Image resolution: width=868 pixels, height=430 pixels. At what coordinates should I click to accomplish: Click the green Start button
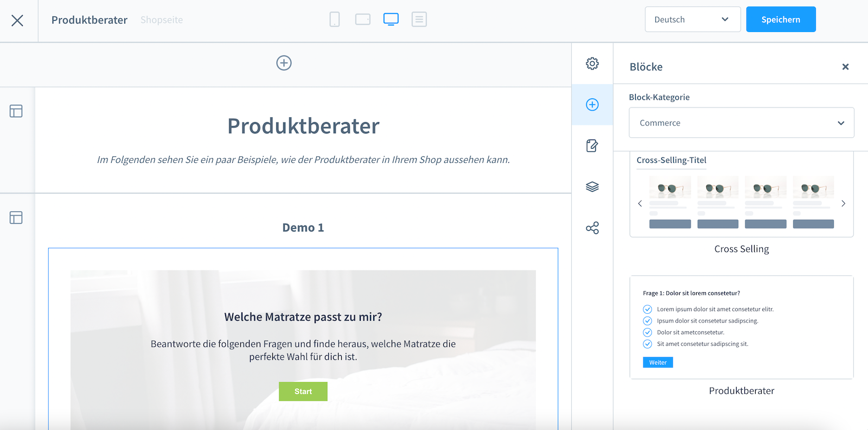coord(303,391)
